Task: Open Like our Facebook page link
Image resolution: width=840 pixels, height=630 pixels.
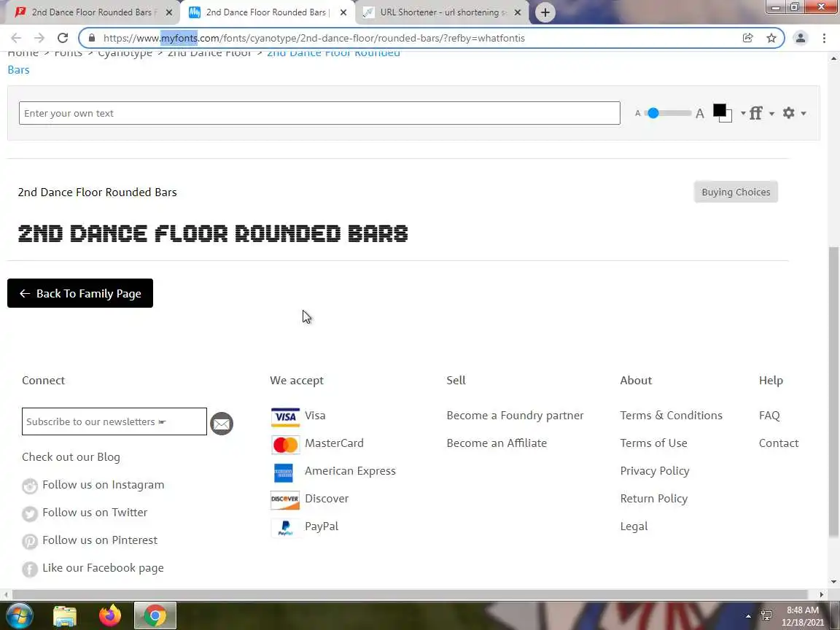Action: pyautogui.click(x=103, y=568)
